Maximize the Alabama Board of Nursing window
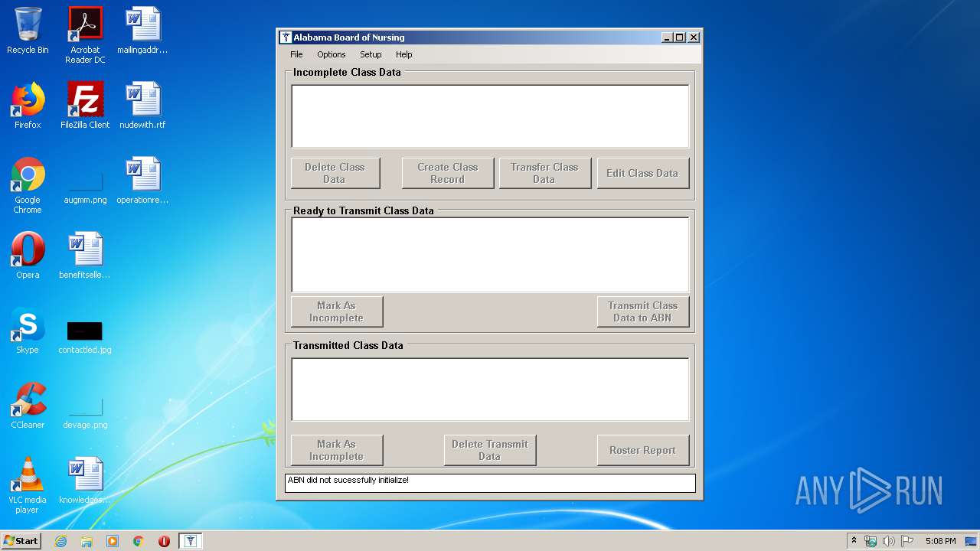 [679, 37]
